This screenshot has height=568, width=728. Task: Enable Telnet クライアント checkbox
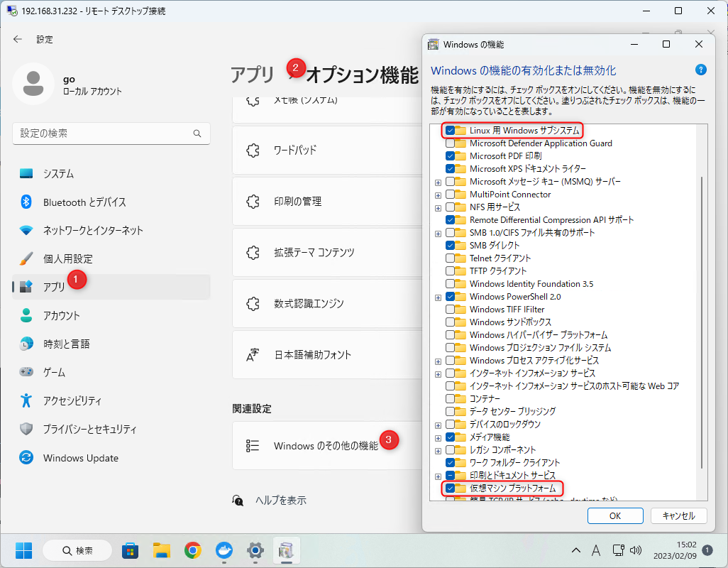450,258
